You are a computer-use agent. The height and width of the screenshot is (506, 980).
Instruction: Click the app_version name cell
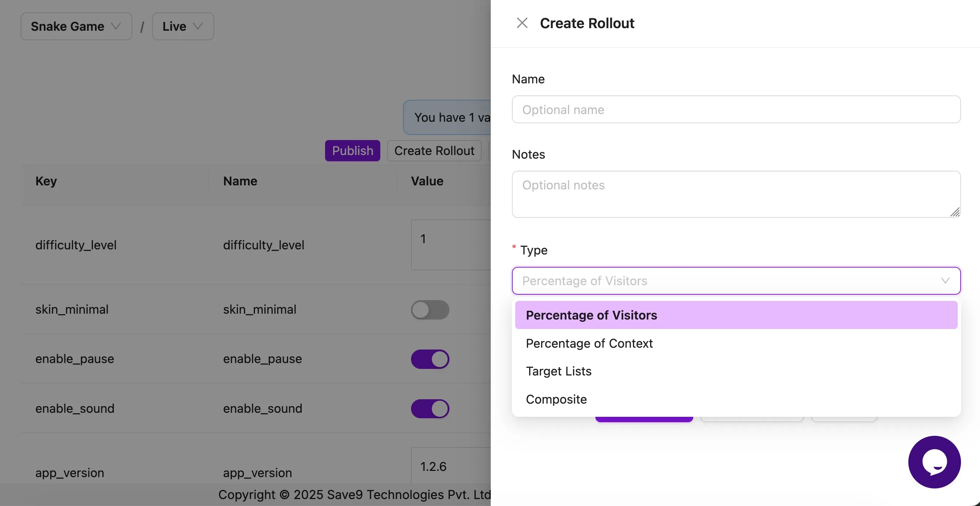coord(257,473)
